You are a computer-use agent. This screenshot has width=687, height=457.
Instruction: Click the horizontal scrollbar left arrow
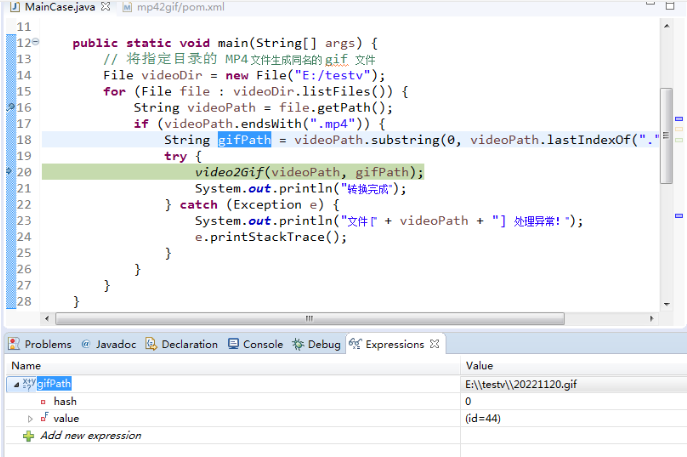coord(47,319)
